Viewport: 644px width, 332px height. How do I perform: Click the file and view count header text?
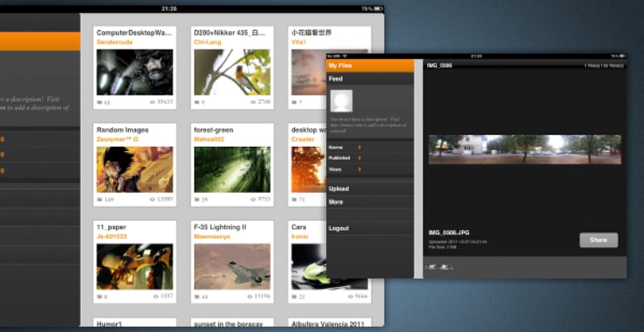[x=604, y=66]
